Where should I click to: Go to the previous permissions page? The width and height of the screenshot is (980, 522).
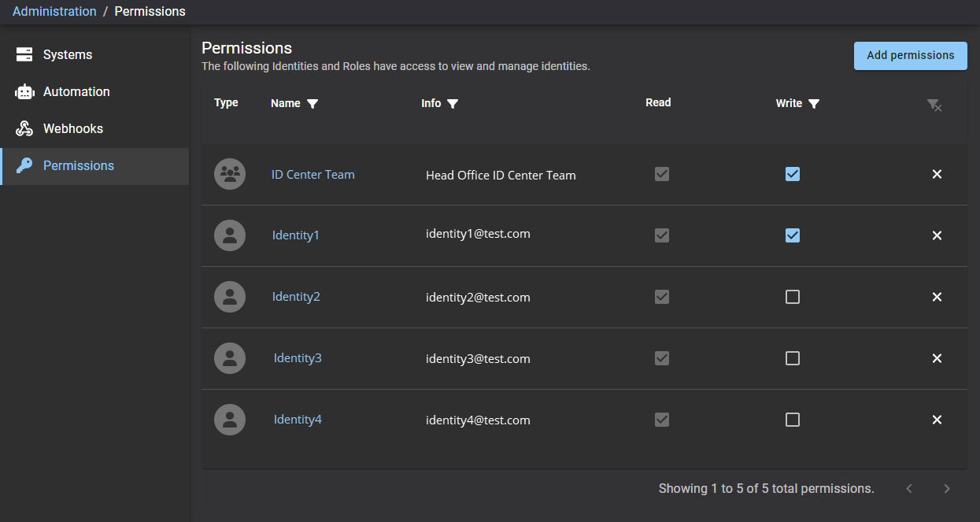click(909, 489)
